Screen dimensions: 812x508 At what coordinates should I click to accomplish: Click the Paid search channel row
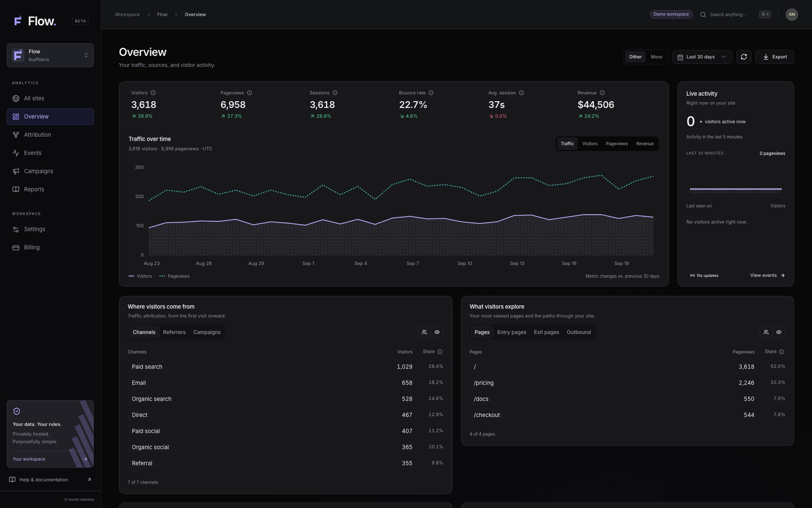pyautogui.click(x=285, y=367)
